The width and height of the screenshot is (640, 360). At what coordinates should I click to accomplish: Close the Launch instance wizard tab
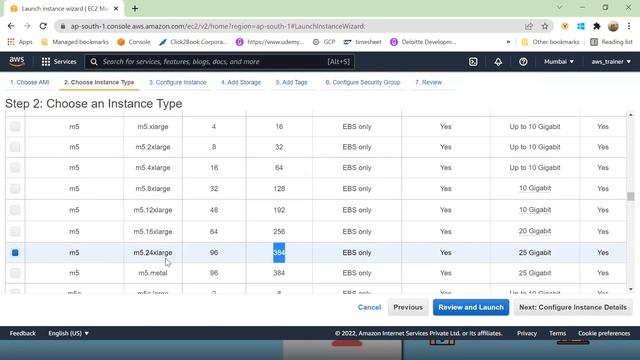click(x=116, y=8)
